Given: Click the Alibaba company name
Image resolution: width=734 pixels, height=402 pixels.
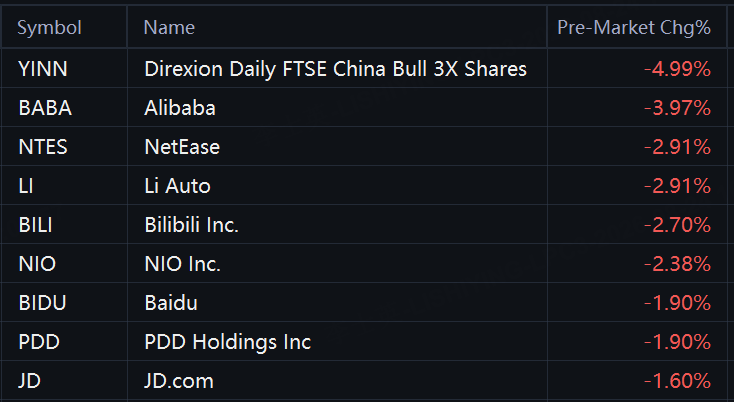Looking at the screenshot, I should pyautogui.click(x=180, y=108).
